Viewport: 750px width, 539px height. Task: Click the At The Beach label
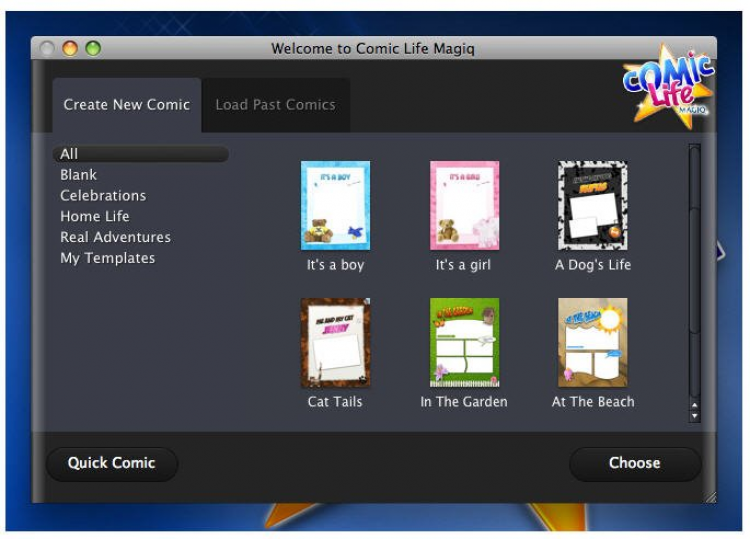coord(593,402)
